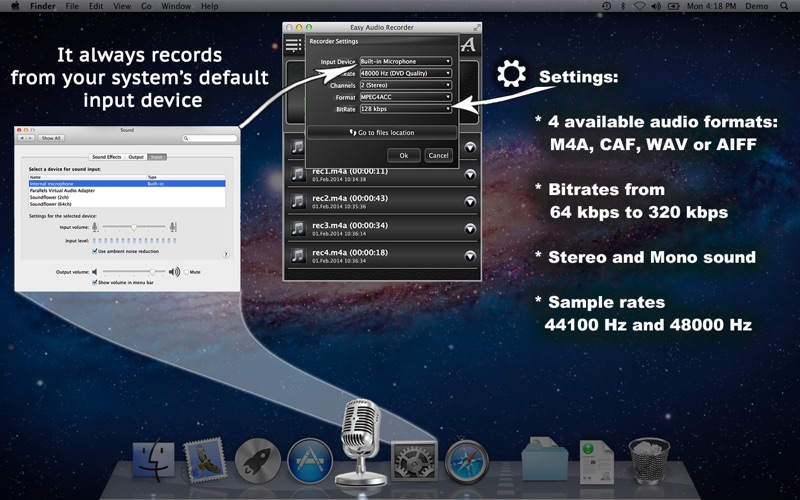Open the Input Device dropdown
Screen dimensions: 800x500
406,61
